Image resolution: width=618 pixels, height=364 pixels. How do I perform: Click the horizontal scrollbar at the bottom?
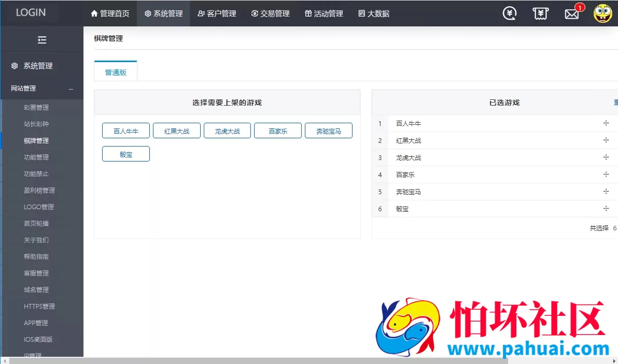click(x=259, y=360)
